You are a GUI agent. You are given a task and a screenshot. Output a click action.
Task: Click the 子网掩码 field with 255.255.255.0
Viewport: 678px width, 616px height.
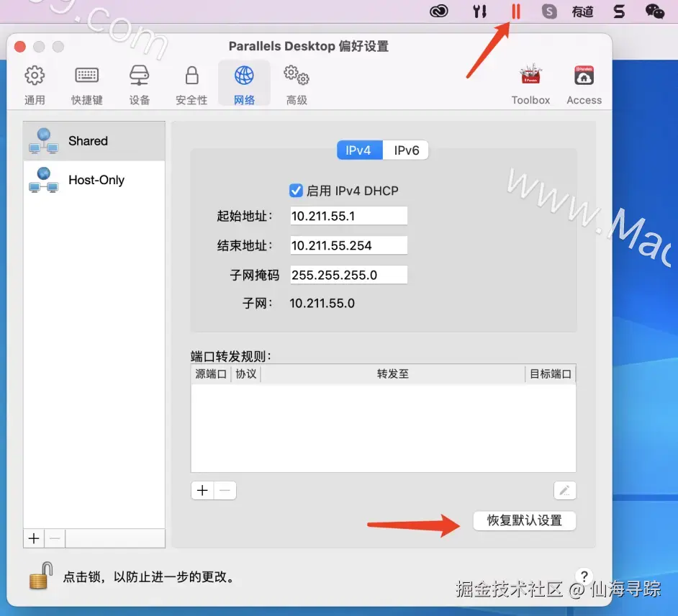pos(348,275)
